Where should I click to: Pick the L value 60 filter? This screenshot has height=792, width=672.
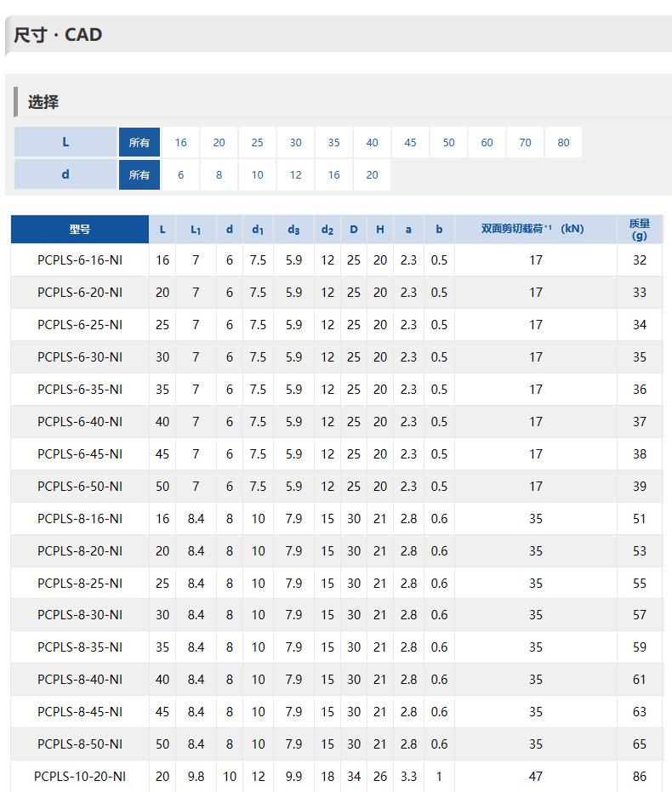click(x=487, y=143)
